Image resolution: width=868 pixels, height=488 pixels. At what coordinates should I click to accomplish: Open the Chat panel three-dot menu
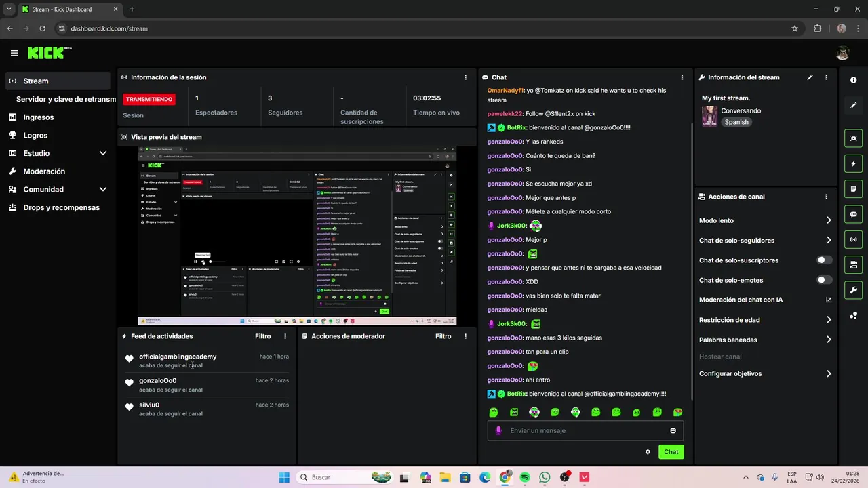tap(682, 77)
